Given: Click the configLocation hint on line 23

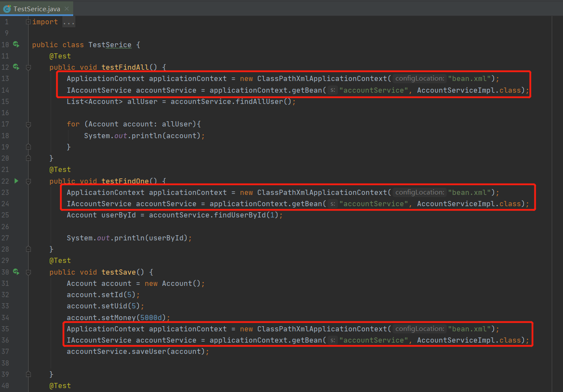Looking at the screenshot, I should pyautogui.click(x=420, y=192).
